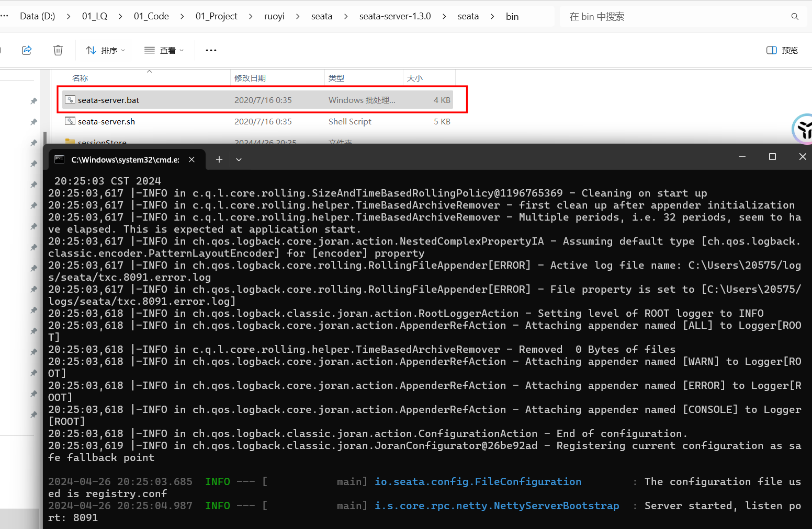Viewport: 812px width, 529px height.
Task: Open a new terminal tab
Action: click(219, 159)
